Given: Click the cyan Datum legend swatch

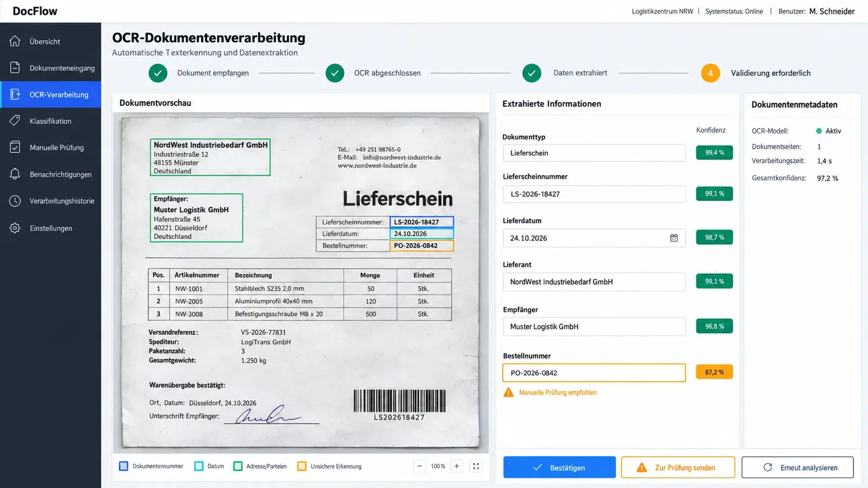Looking at the screenshot, I should click(199, 466).
